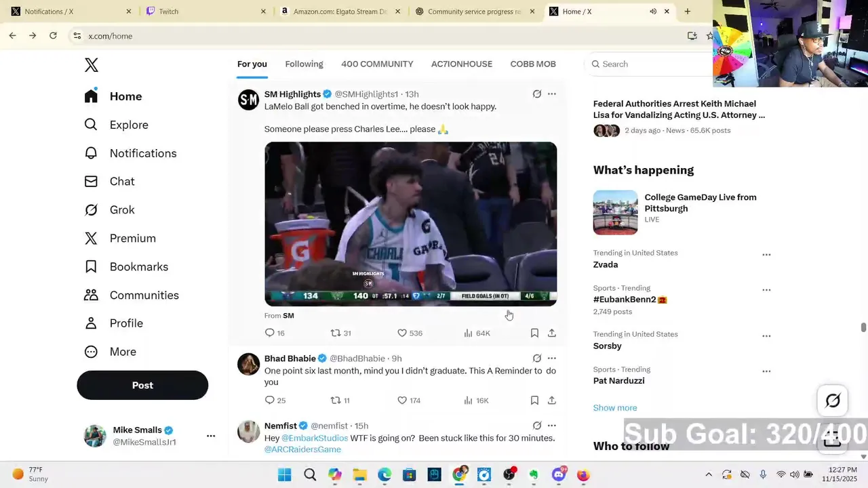868x488 pixels.
Task: Open account options next to Mike Smalls
Action: point(211,436)
